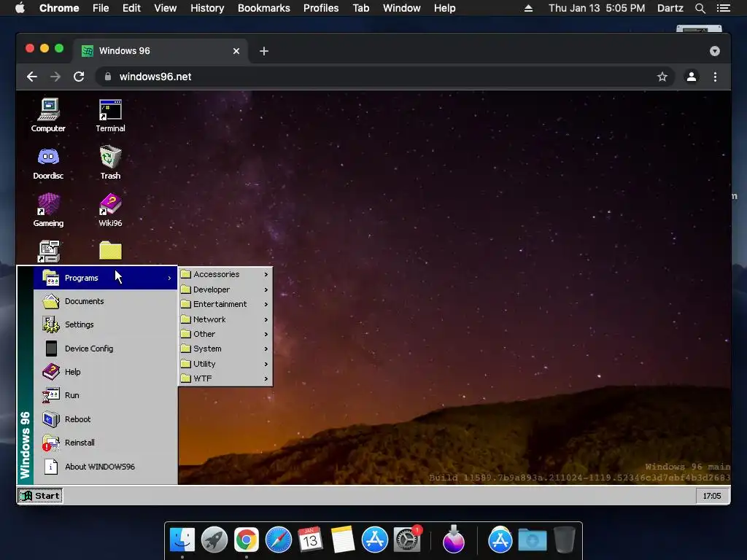Choose Run in the Start menu
This screenshot has width=747, height=560.
click(x=105, y=395)
